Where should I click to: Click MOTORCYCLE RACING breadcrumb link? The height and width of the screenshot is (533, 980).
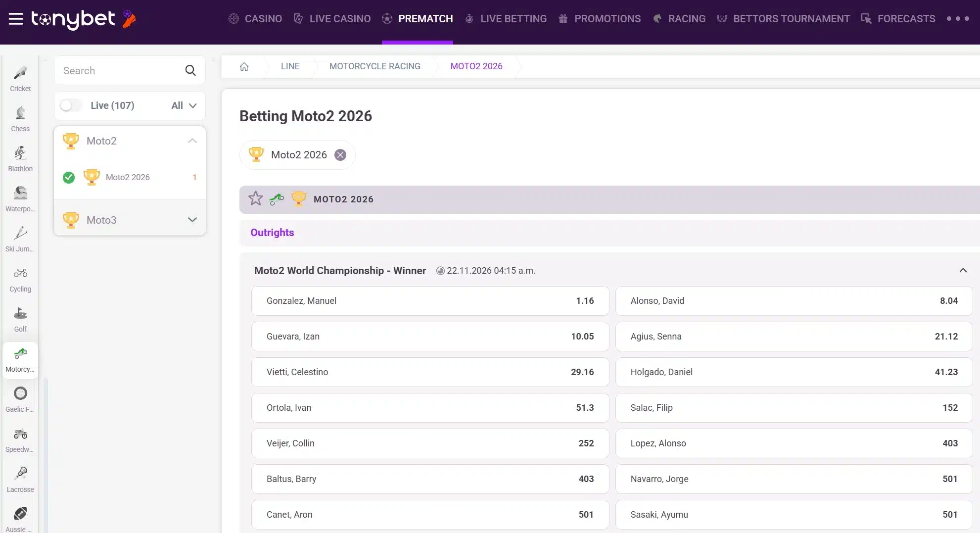coord(375,66)
